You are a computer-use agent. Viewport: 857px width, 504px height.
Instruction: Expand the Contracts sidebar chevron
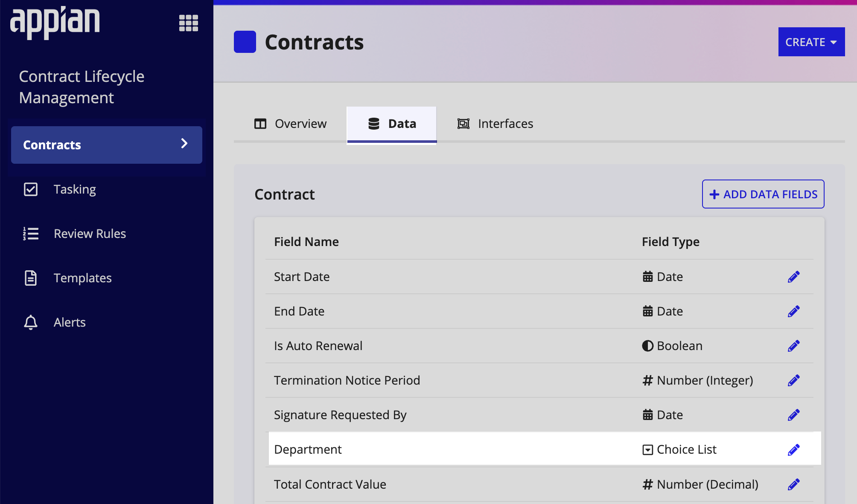[184, 144]
